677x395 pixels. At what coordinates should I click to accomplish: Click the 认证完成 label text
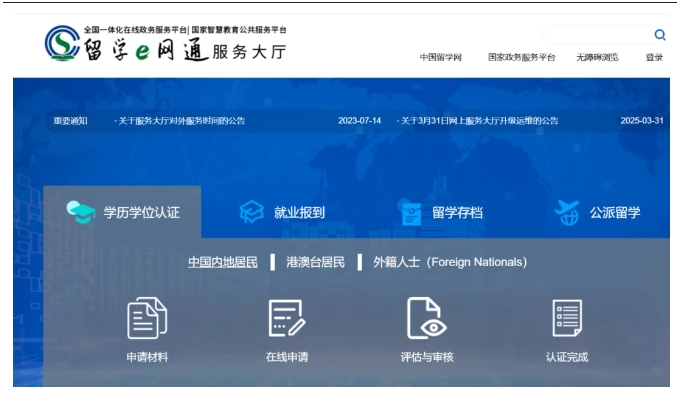point(567,357)
